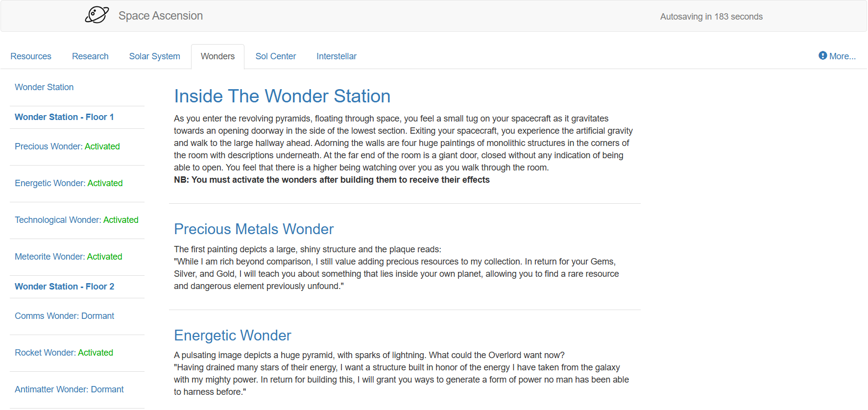868x410 pixels.
Task: Select Wonder Station in the sidebar
Action: point(44,87)
